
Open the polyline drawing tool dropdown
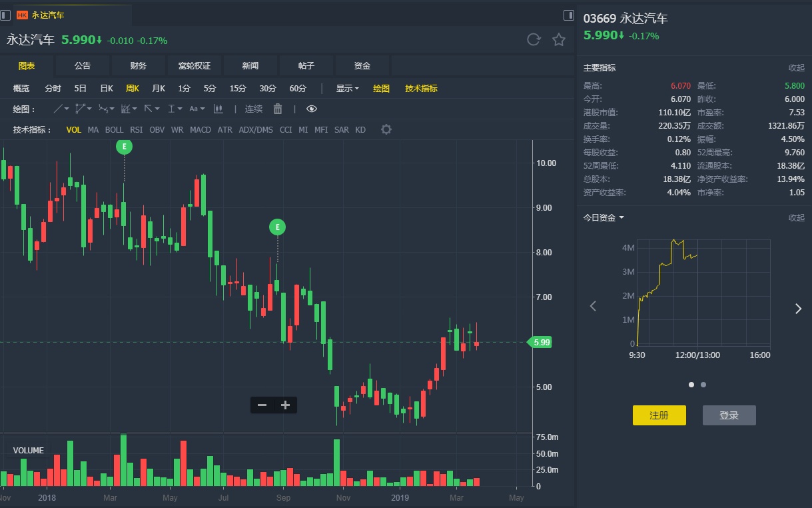tap(85, 109)
